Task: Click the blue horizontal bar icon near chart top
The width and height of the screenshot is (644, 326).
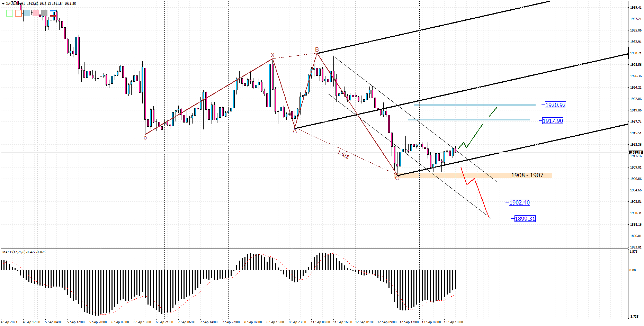Action: pos(53,11)
